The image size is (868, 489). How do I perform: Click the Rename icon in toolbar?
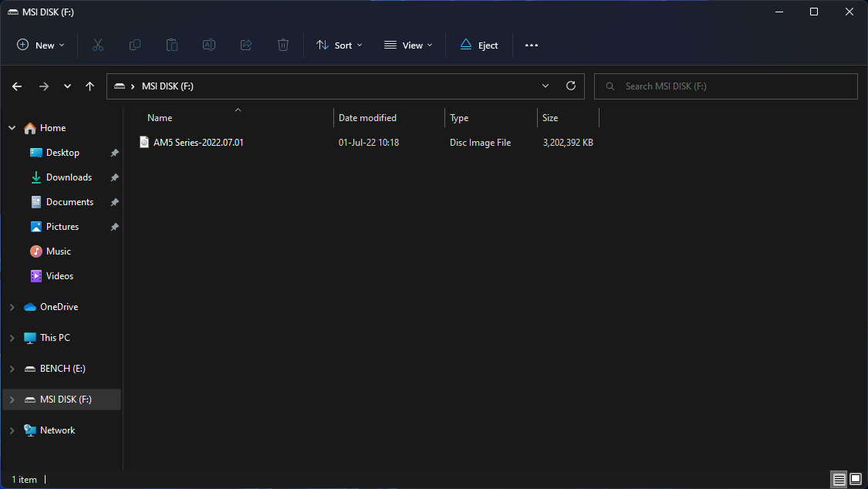pos(208,45)
